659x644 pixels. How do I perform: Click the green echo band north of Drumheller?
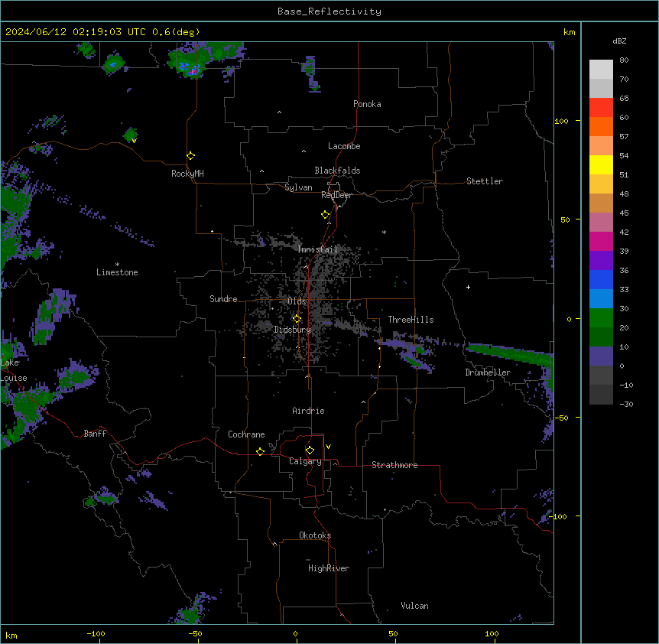511,353
